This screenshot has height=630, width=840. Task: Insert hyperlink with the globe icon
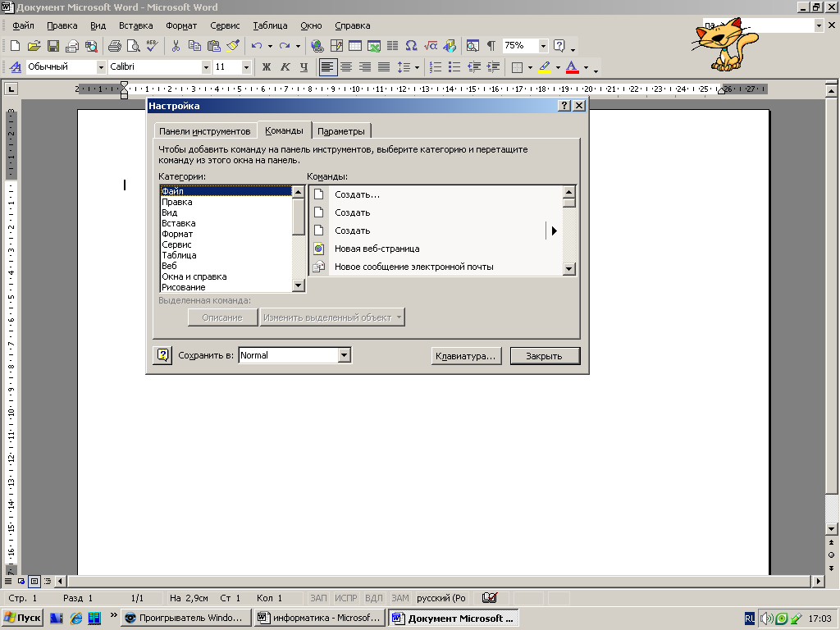(x=317, y=46)
